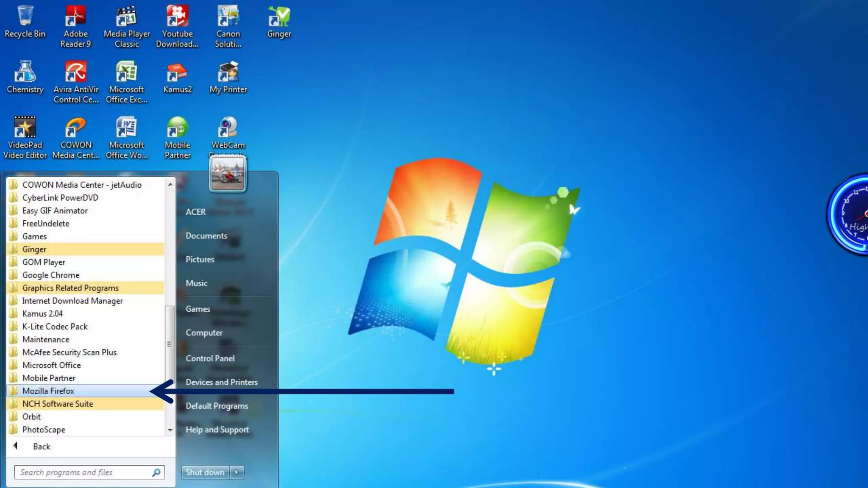Viewport: 868px width, 488px height.
Task: Click the program list scrollbar thumb
Action: [x=170, y=343]
